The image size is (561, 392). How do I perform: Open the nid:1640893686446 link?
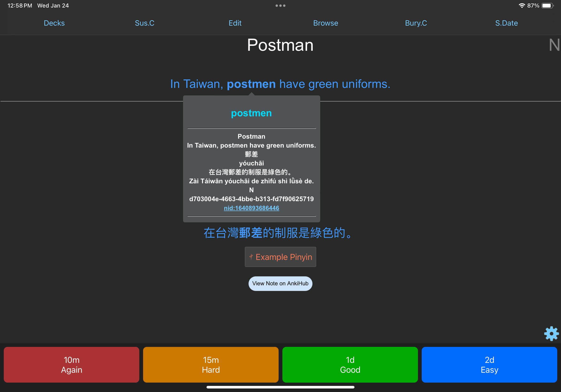tap(251, 208)
